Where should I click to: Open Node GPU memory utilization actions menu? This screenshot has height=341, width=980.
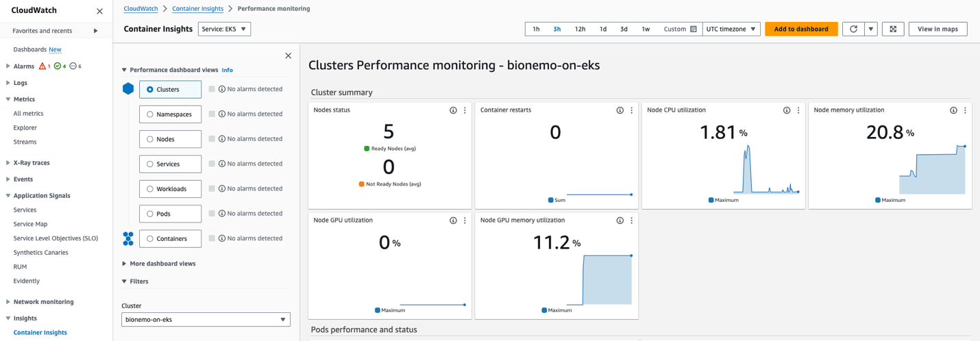tap(632, 220)
